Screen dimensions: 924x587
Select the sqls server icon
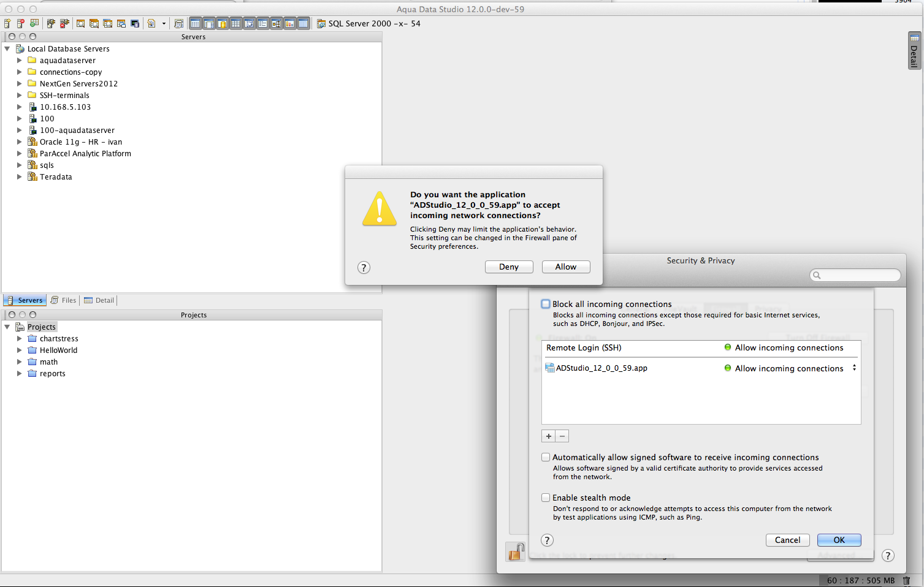(x=32, y=165)
